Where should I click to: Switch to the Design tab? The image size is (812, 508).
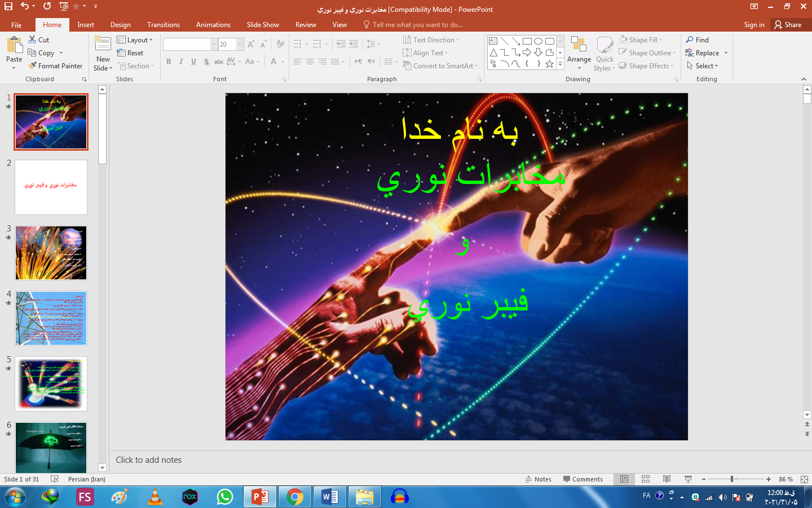[120, 25]
